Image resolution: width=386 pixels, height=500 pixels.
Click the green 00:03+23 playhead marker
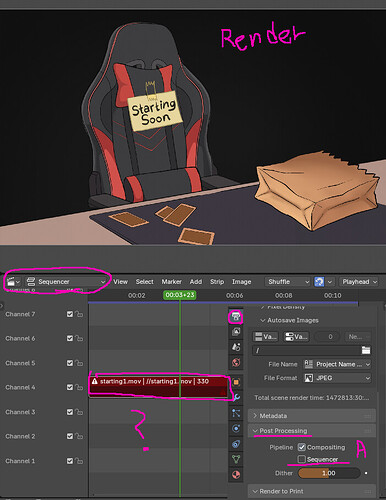180,295
